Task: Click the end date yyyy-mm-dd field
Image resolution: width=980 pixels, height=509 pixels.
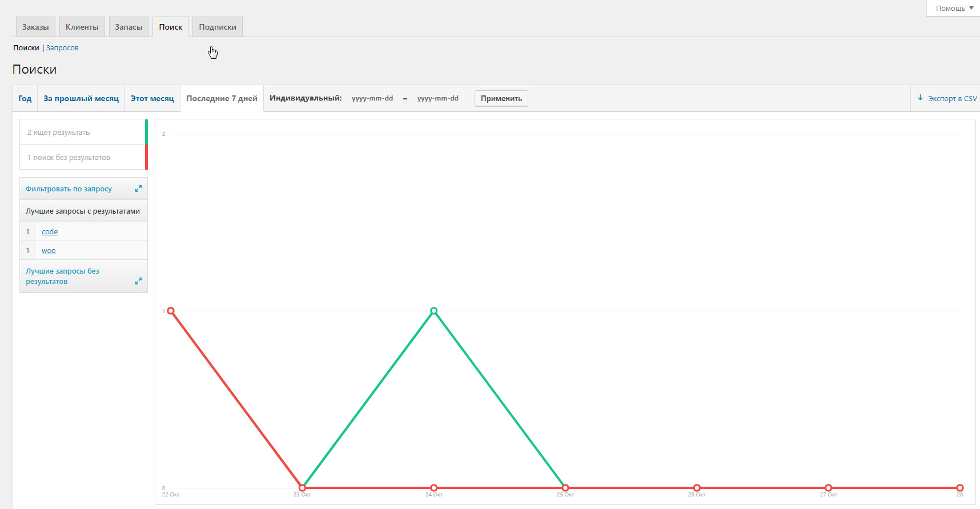Action: [437, 98]
